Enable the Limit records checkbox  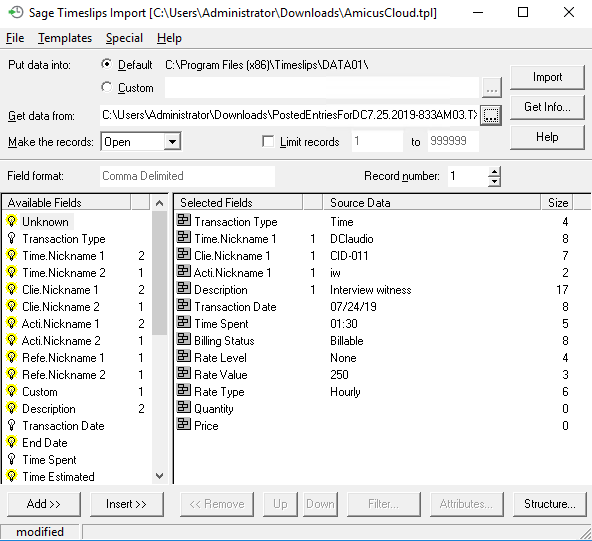[x=268, y=142]
